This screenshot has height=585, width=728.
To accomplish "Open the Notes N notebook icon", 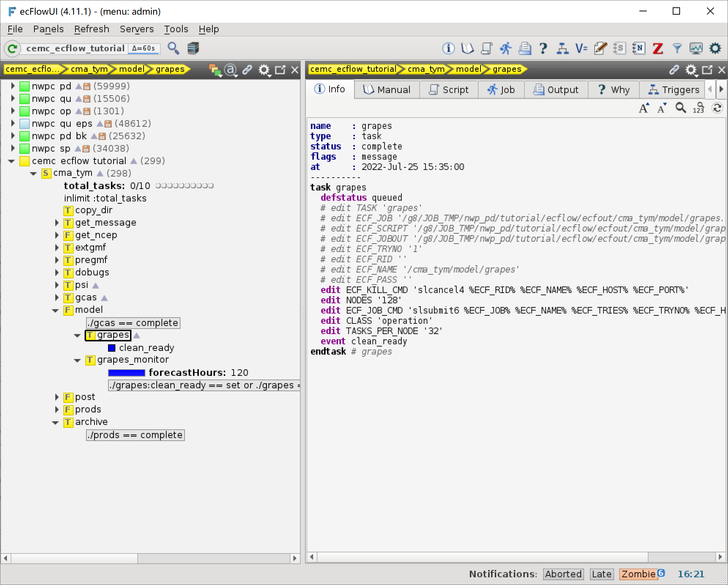I will pos(639,48).
